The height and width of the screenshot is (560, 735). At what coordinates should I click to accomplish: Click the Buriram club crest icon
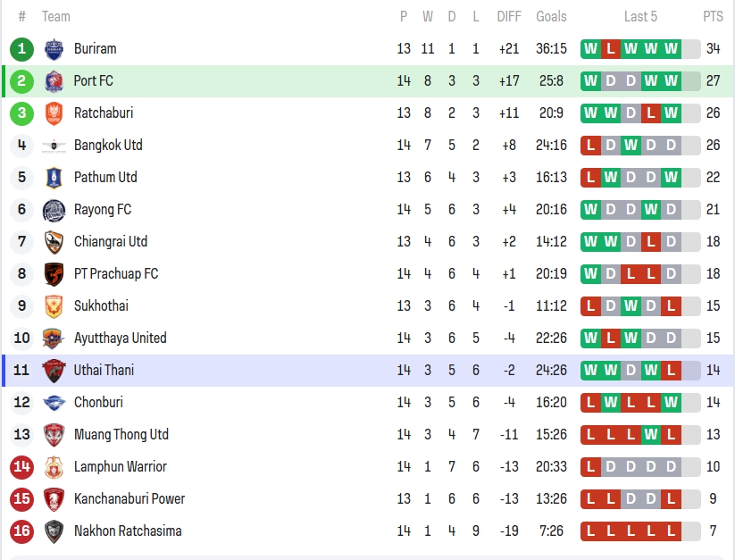point(54,49)
